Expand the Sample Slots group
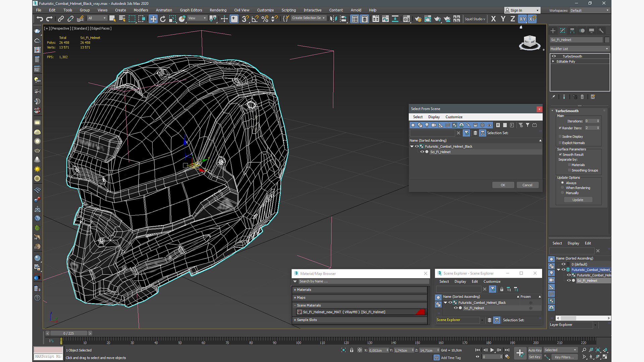Screen dimensions: 644x362 (360, 320)
